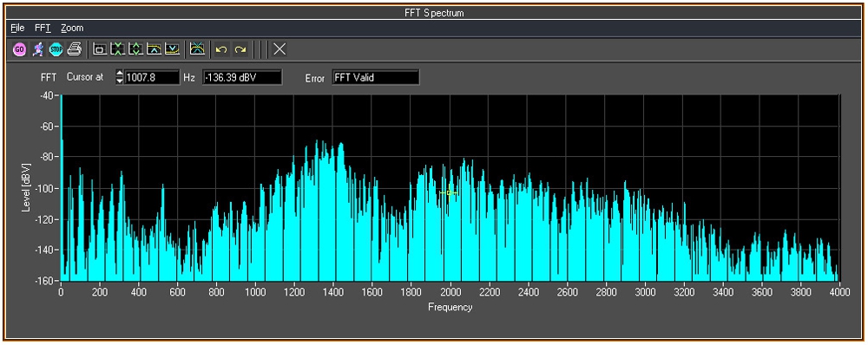The width and height of the screenshot is (868, 345).
Task: Start the FFT with the GO button
Action: point(19,49)
